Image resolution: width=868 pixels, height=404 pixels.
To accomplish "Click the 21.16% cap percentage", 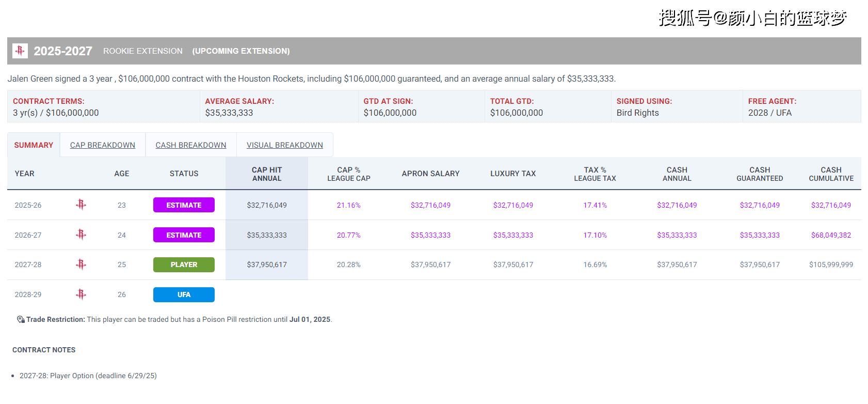I will (x=349, y=205).
